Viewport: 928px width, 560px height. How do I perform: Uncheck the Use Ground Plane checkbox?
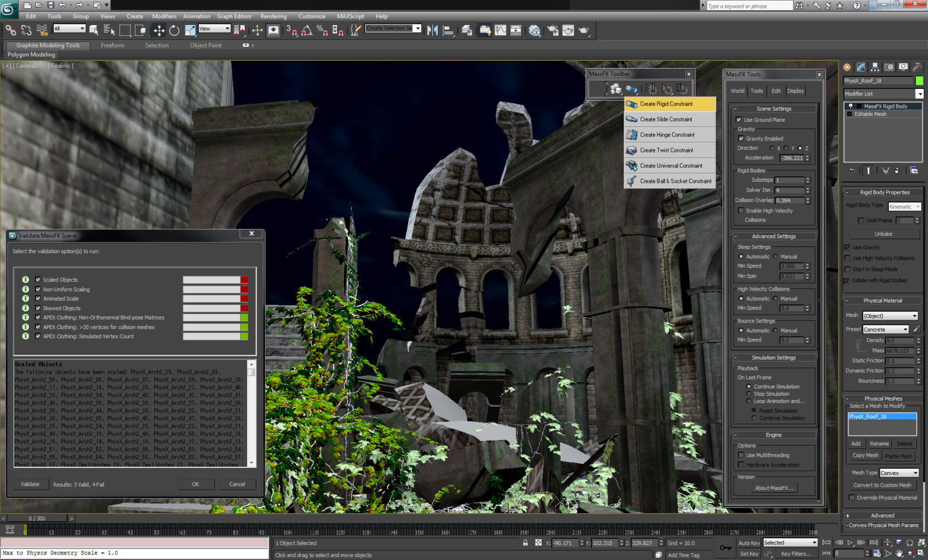[x=739, y=120]
